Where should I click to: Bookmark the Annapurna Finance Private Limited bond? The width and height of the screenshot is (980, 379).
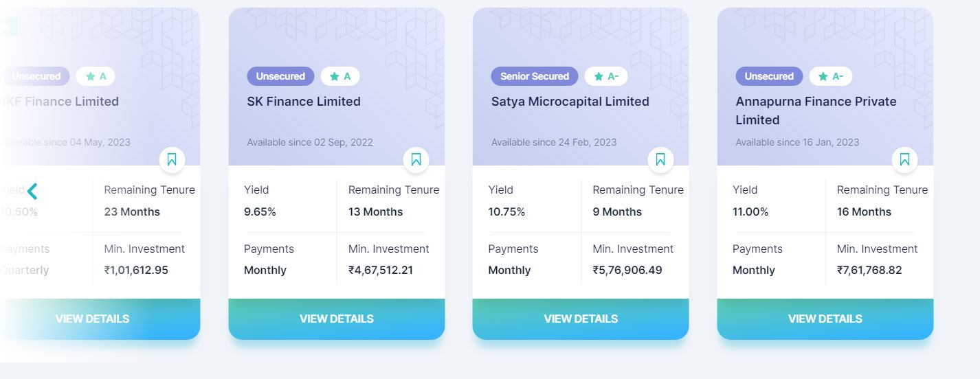coord(904,160)
